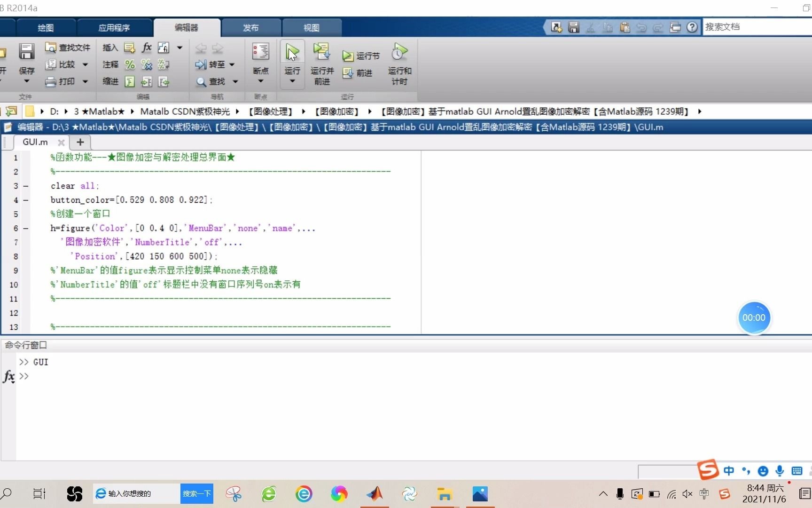Click the blue 00:00 timer circle
812x508 pixels.
754,317
